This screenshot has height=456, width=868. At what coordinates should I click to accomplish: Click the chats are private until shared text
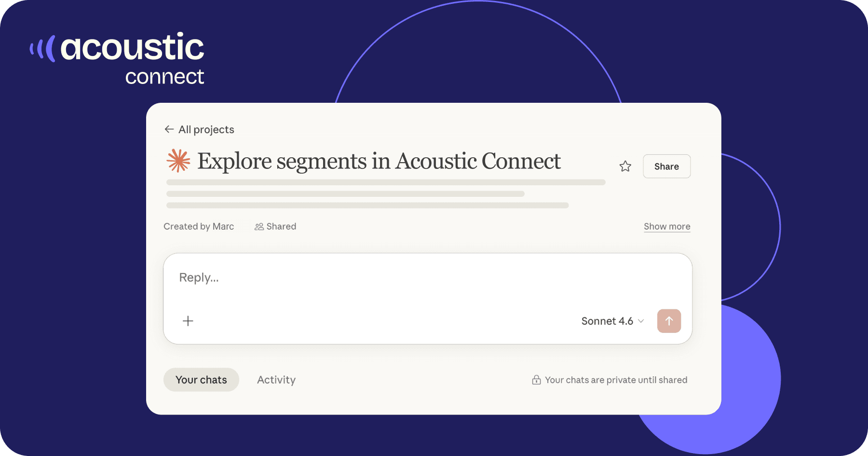616,380
